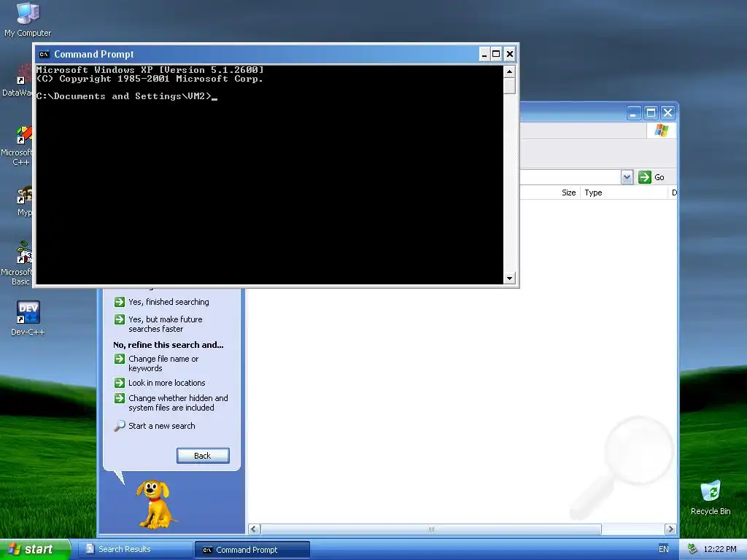
Task: Click the Search Results horizontal scrollbar thumb
Action: tap(431, 529)
